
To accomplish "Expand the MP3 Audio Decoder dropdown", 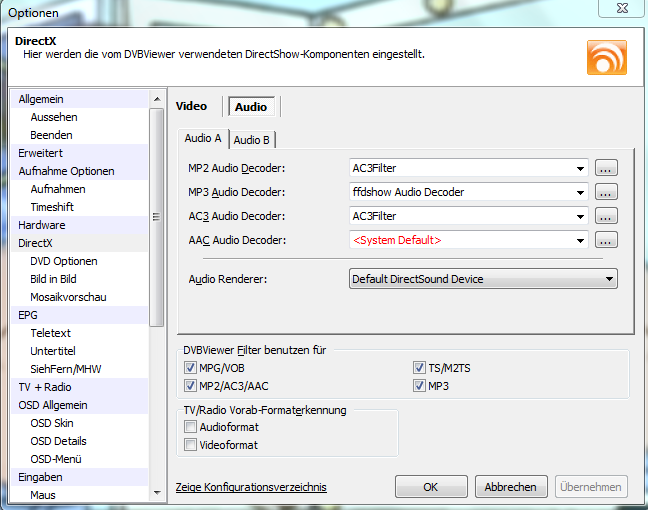I will click(x=580, y=193).
